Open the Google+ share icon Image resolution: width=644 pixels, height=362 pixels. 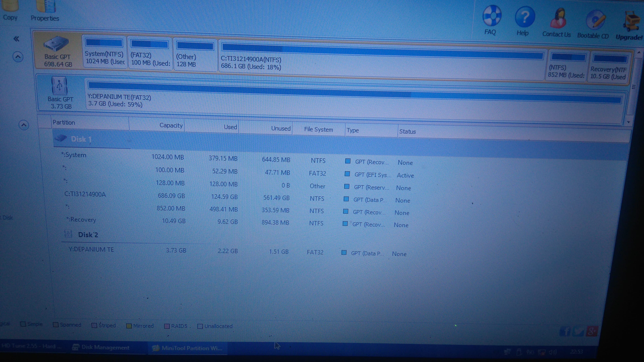tap(591, 331)
